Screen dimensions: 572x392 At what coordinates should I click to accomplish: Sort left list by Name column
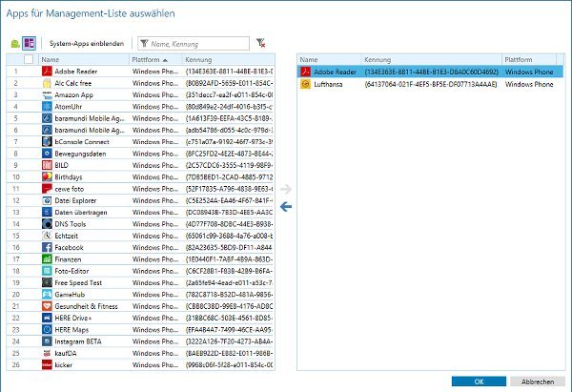tap(84, 59)
